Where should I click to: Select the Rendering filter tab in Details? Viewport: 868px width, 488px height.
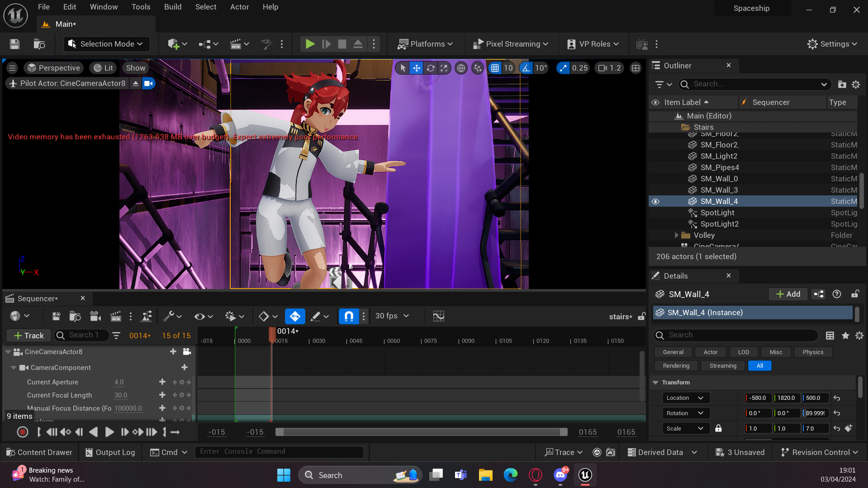pos(676,365)
